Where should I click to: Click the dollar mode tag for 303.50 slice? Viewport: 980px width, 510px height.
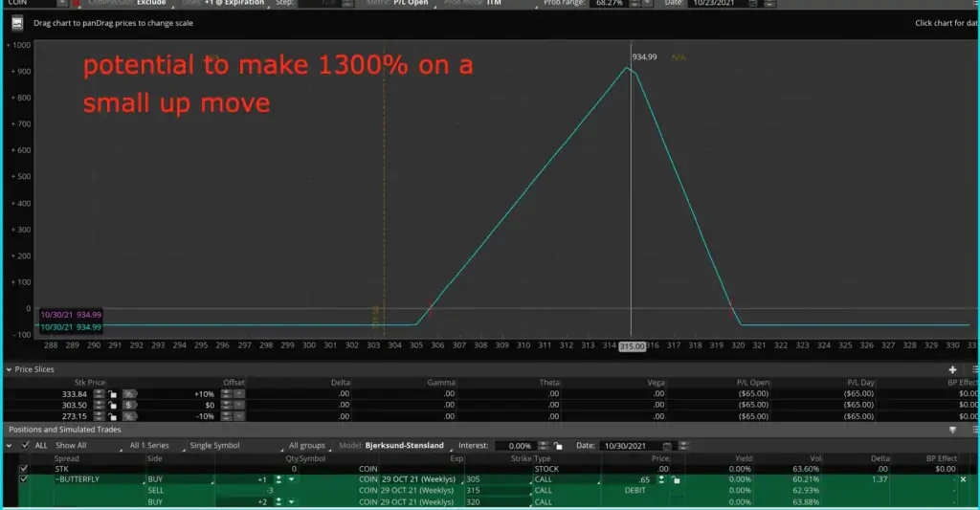point(129,405)
